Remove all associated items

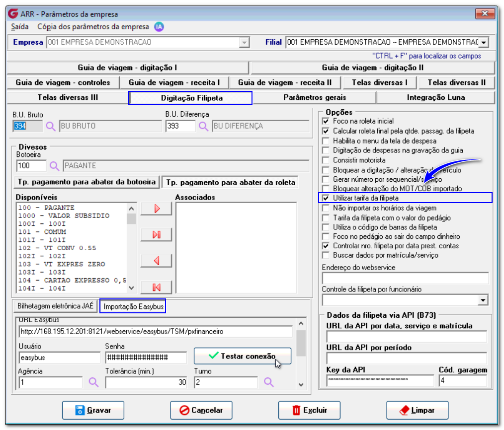tap(156, 287)
